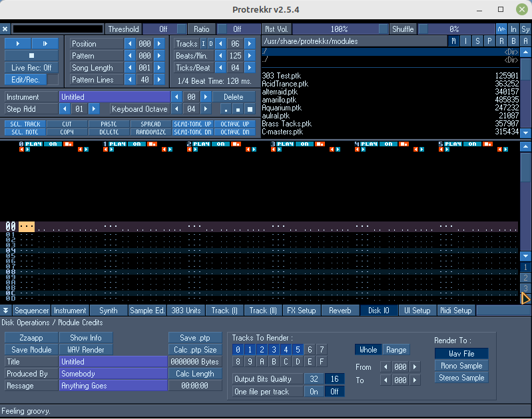Viewport: 532px width, 419px height.
Task: Open AcidTrance.ptk in the file list
Action: tap(390, 84)
